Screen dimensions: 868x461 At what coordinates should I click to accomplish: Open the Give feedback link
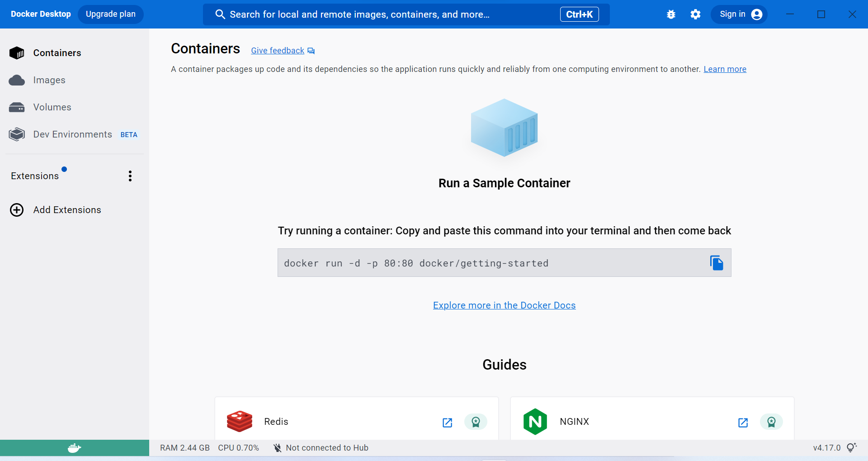coord(278,51)
